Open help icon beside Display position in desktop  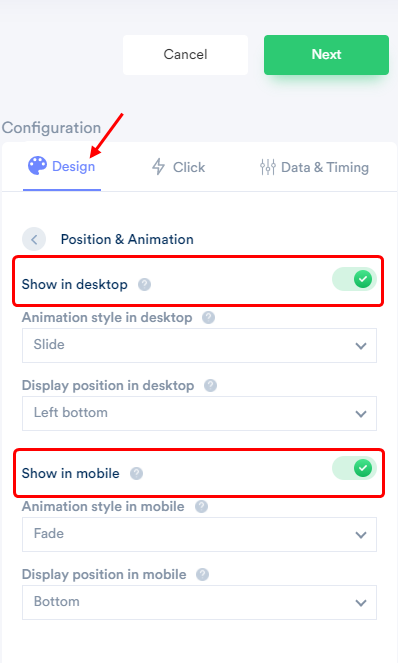(210, 385)
